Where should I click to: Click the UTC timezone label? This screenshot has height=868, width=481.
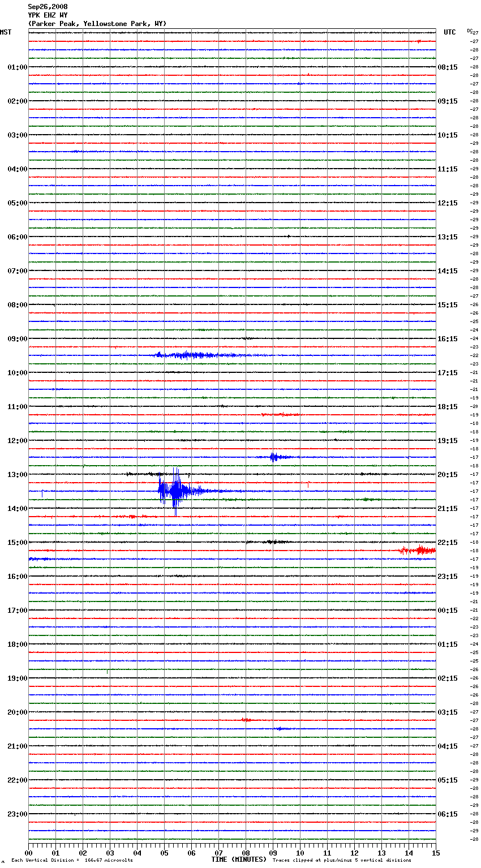coord(450,32)
